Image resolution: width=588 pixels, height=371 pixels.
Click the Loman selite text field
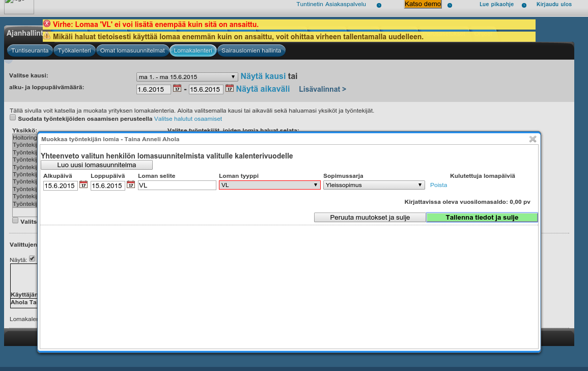tap(177, 185)
